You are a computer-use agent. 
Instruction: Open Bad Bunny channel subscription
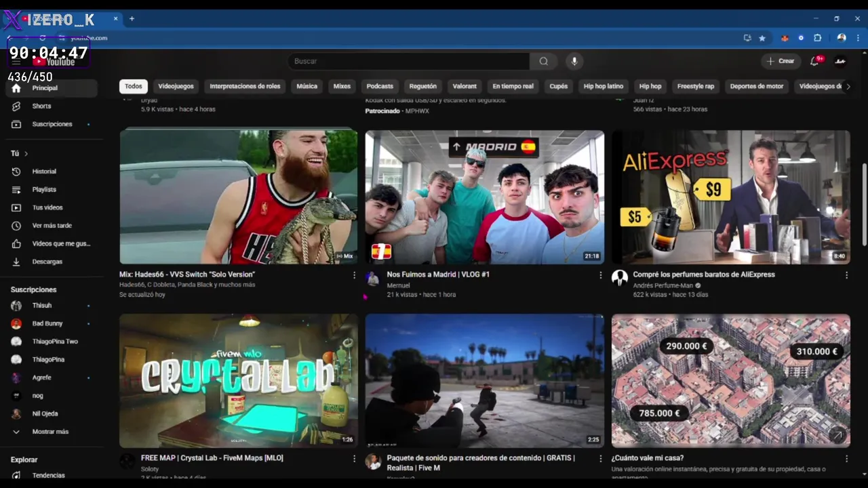pyautogui.click(x=49, y=324)
